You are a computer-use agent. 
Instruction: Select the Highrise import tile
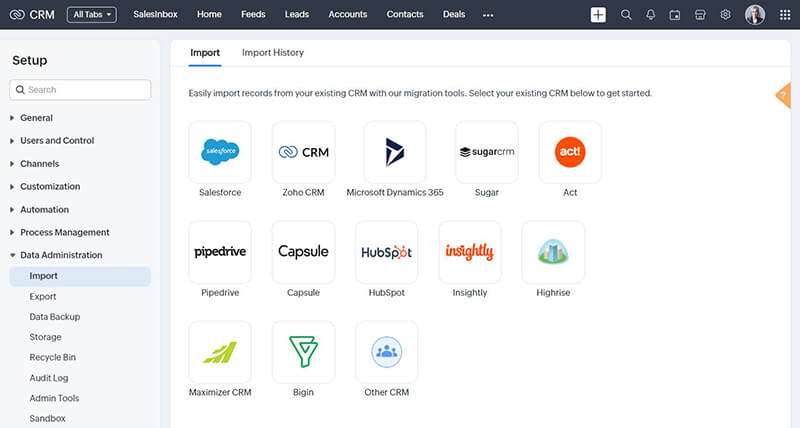point(553,252)
